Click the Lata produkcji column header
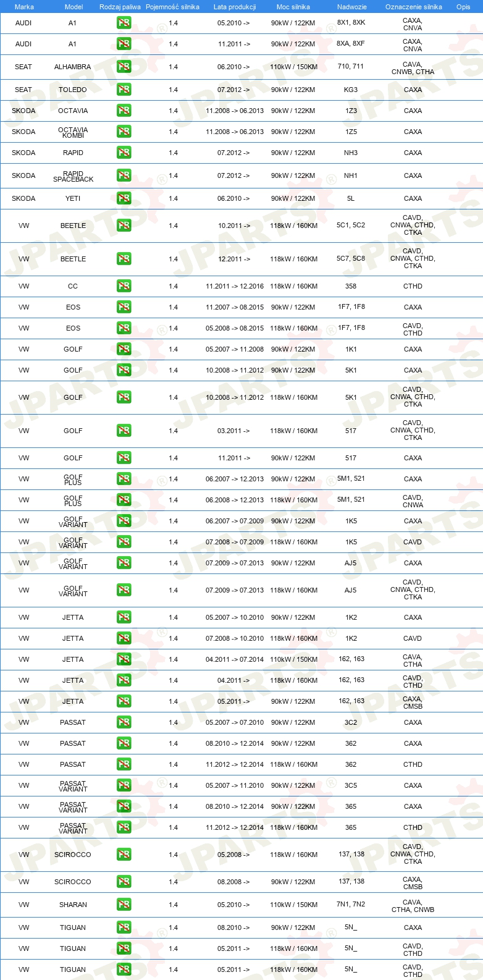The image size is (483, 980). [x=235, y=7]
